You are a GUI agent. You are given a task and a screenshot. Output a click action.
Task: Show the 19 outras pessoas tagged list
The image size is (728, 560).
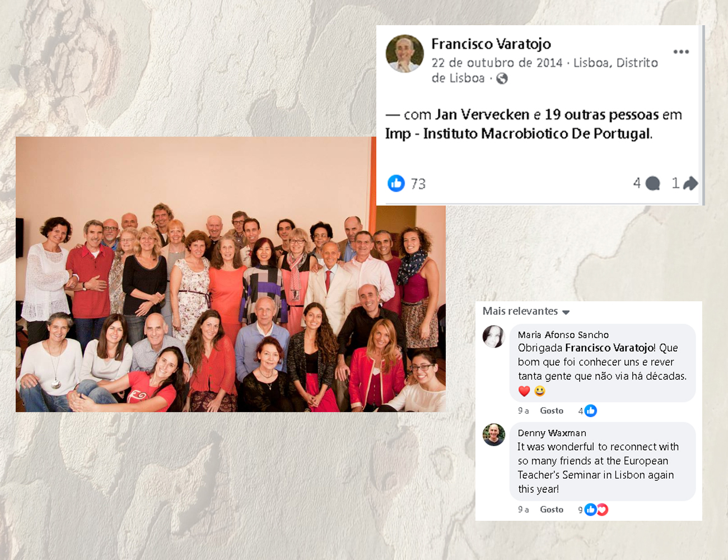[601, 115]
